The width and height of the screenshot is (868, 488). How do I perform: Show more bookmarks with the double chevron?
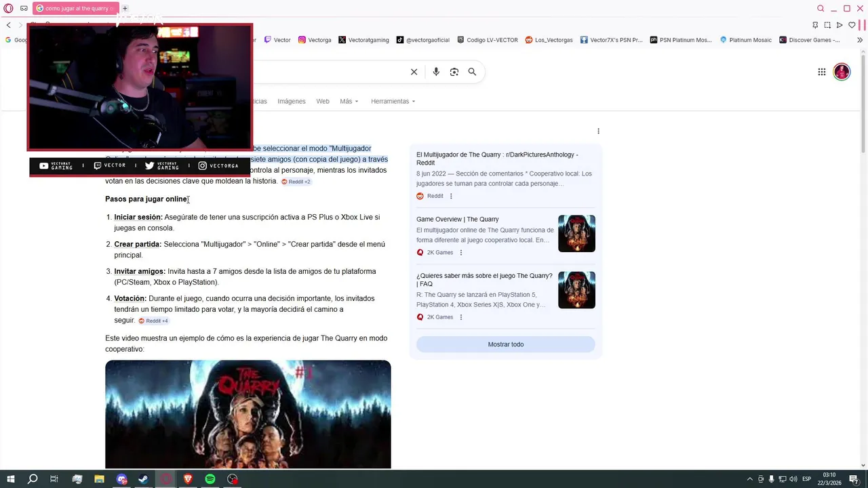click(x=860, y=40)
